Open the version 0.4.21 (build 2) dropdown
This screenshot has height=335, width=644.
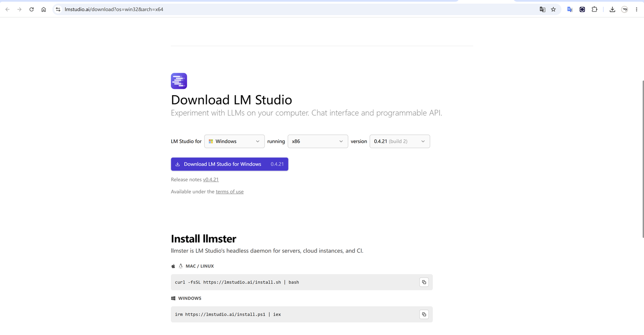400,141
